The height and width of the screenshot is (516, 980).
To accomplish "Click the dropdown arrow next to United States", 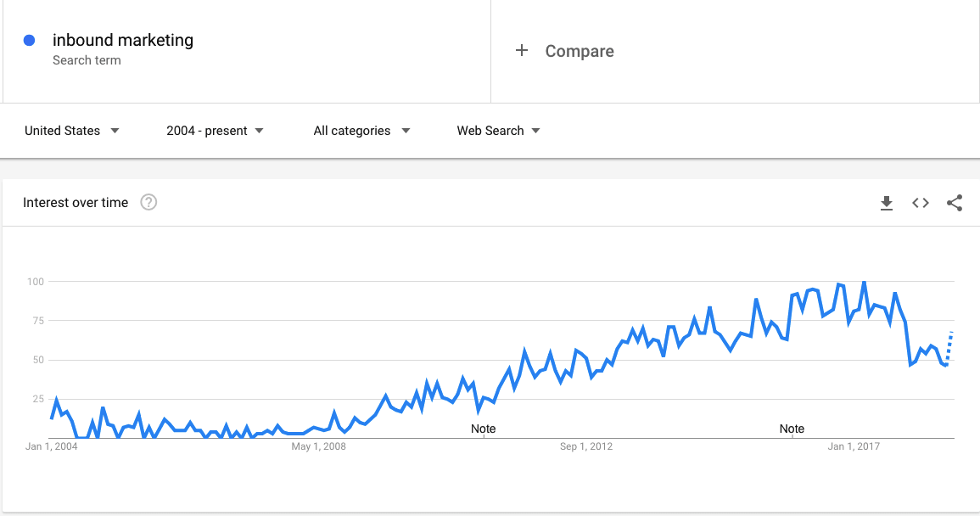I will tap(115, 131).
